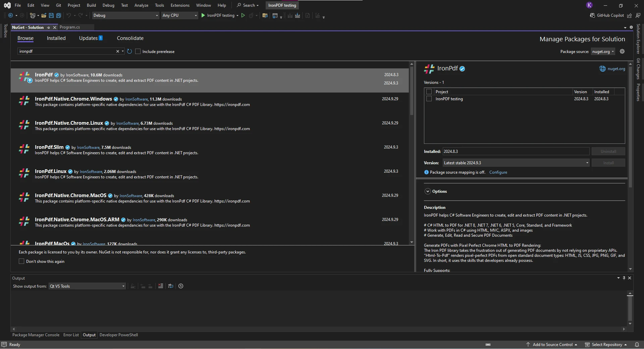Open the File menu
644x349 pixels.
pyautogui.click(x=18, y=5)
